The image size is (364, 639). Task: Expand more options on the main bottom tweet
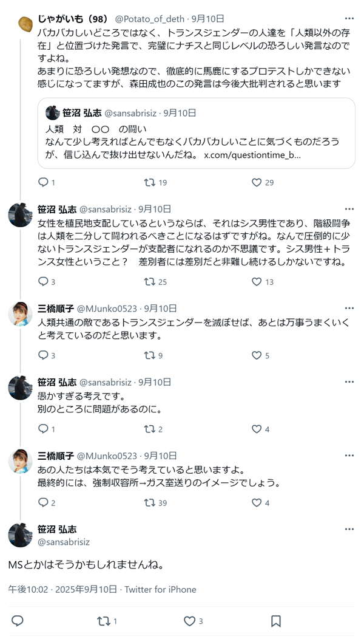[x=349, y=529]
